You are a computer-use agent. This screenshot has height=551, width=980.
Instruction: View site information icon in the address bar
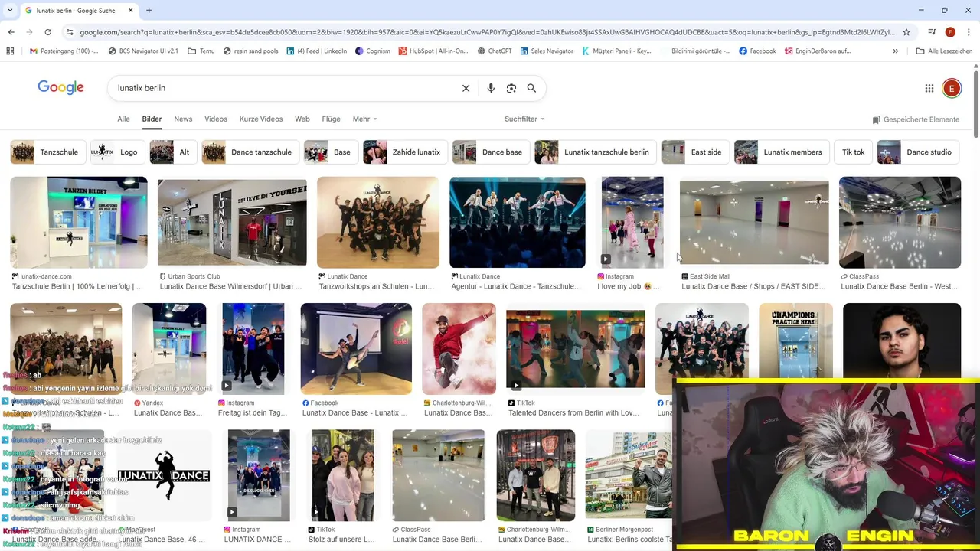pos(70,32)
